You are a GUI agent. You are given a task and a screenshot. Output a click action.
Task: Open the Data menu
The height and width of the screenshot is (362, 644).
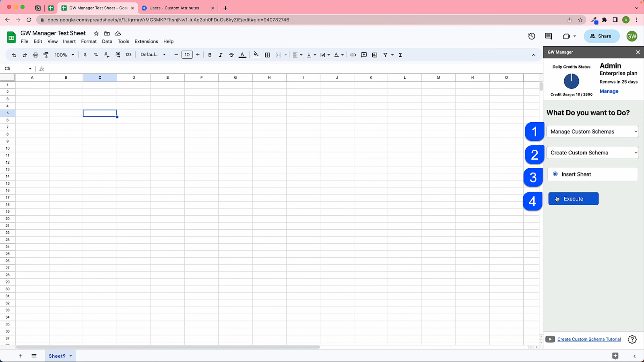pos(107,41)
